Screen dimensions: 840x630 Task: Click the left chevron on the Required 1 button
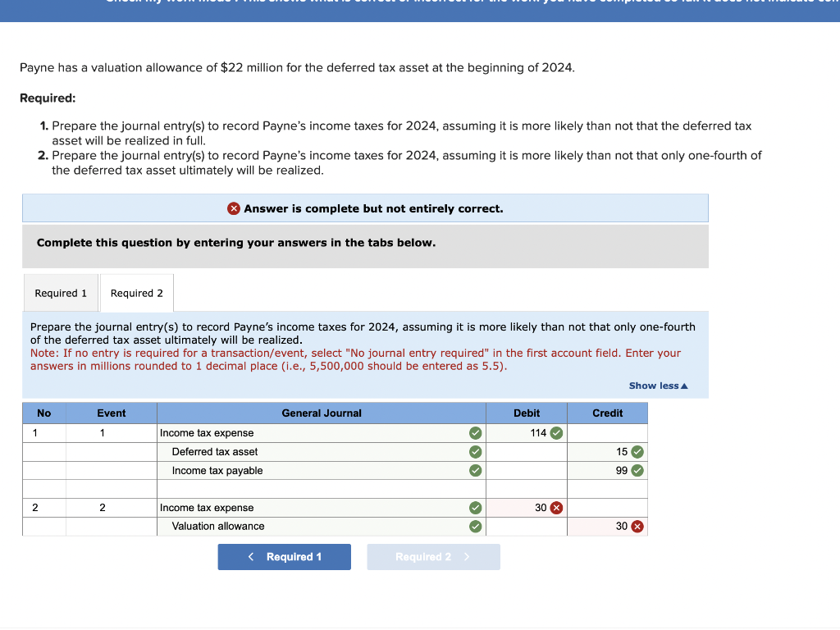point(251,557)
